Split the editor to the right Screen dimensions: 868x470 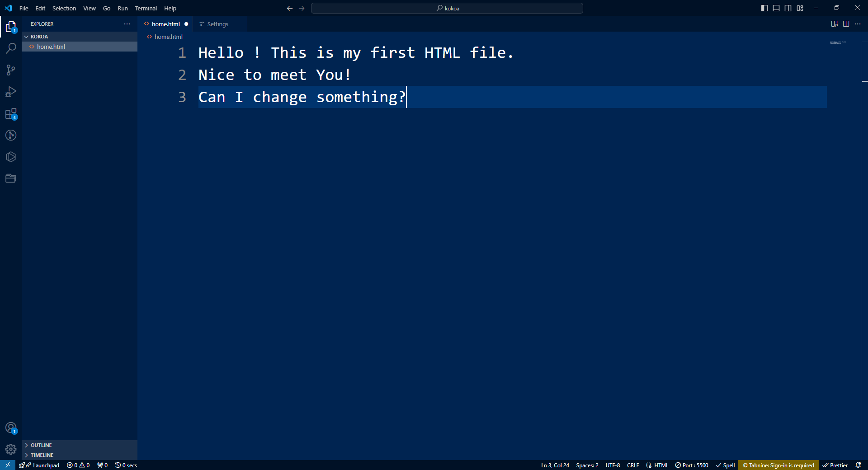coord(846,24)
